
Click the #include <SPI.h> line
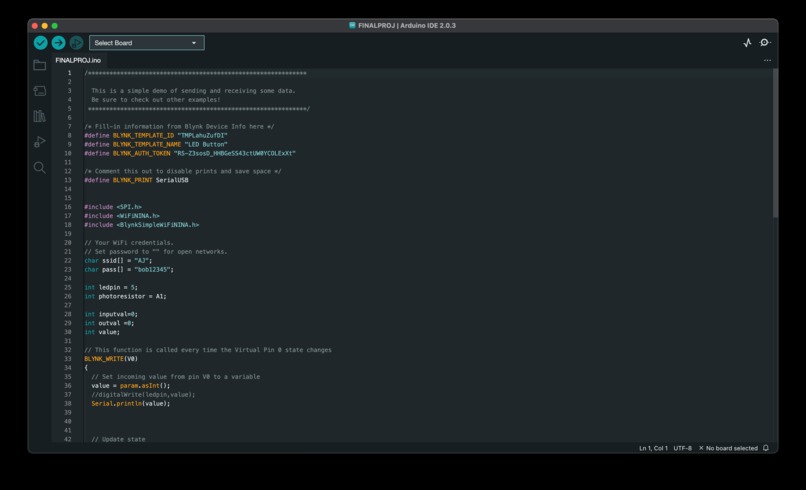113,207
